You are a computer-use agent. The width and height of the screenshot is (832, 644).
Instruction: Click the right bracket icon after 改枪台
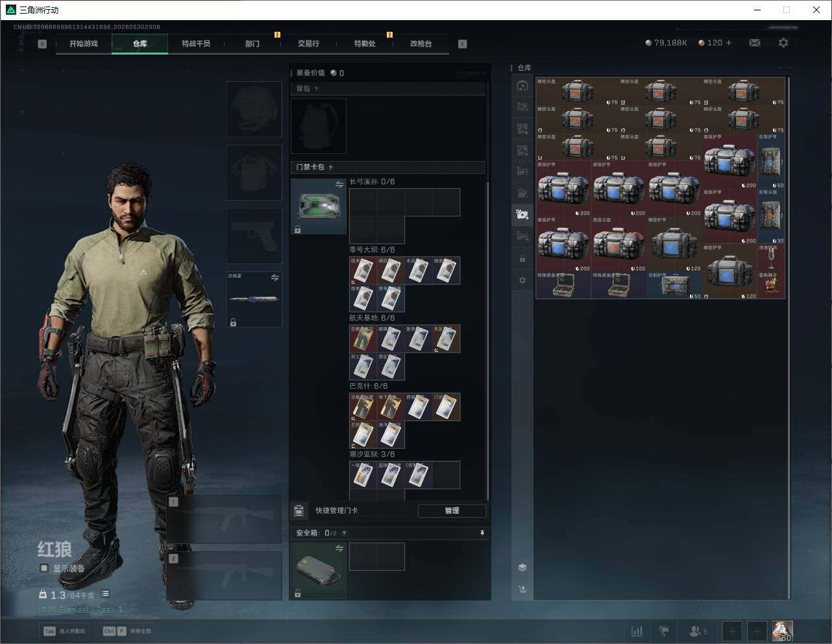click(463, 44)
